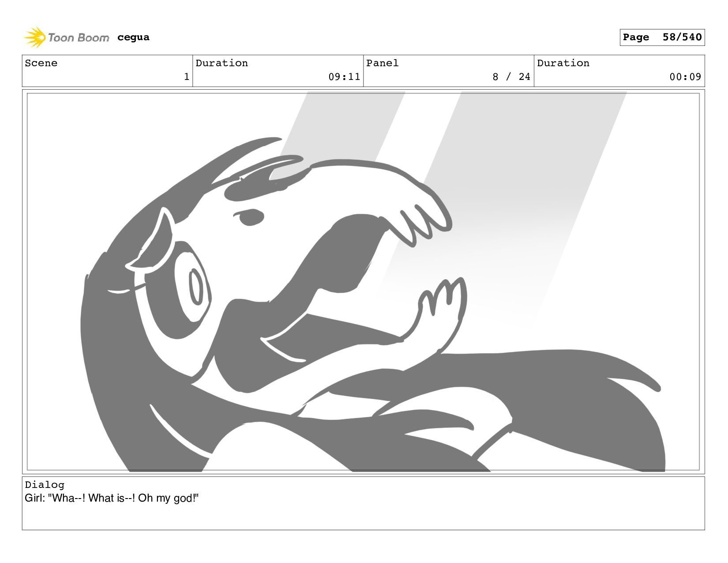Click the 'Scene' header label

41,63
